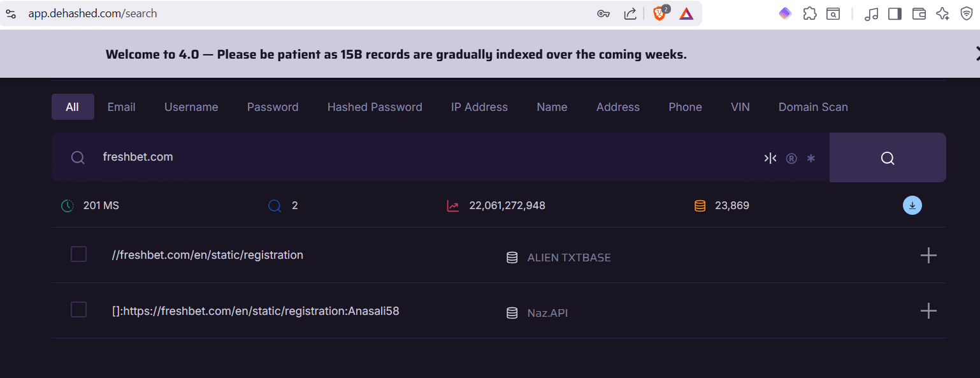
Task: Open the Domain Scan tab
Action: click(x=813, y=106)
